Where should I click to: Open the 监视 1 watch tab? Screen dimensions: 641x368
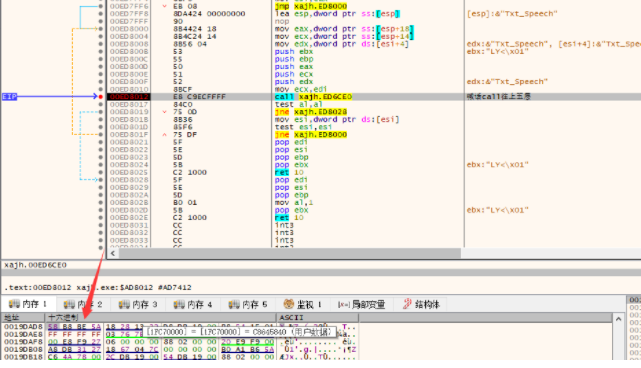(x=303, y=304)
